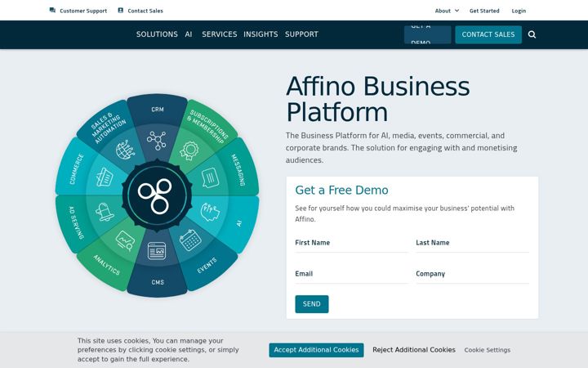This screenshot has height=368, width=588.
Task: Click the Subscriptions & Membership label
Action: pyautogui.click(x=207, y=127)
